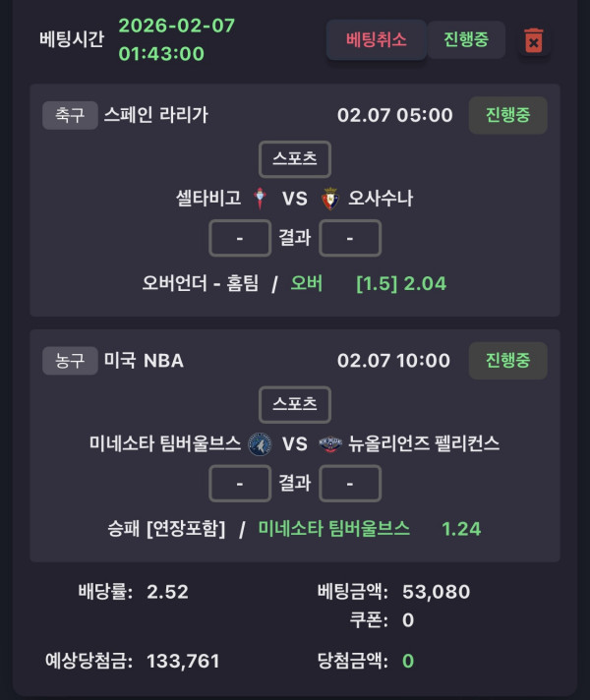Click Celta Vigo home score box

[x=240, y=238]
